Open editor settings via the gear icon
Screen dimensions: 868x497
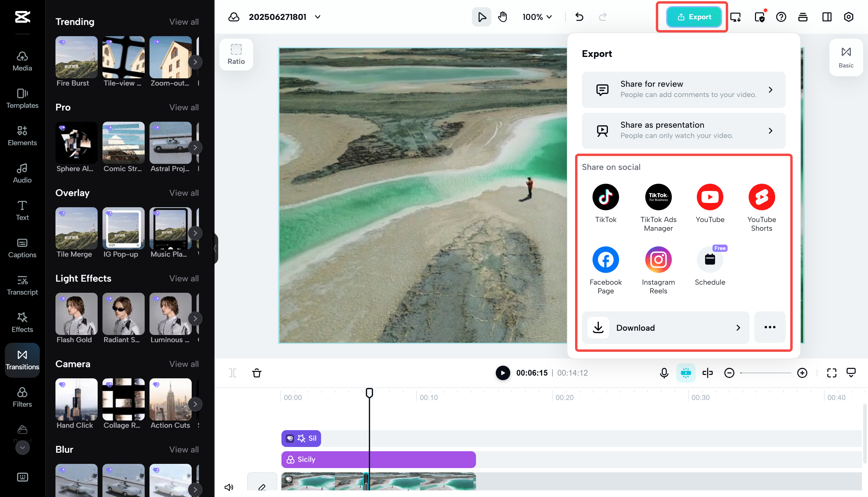point(849,17)
